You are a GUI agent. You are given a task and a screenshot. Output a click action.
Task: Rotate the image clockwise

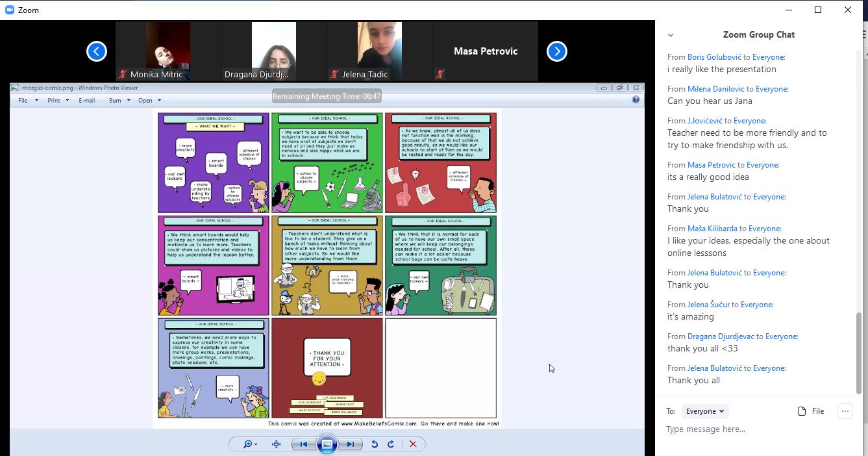tap(391, 444)
